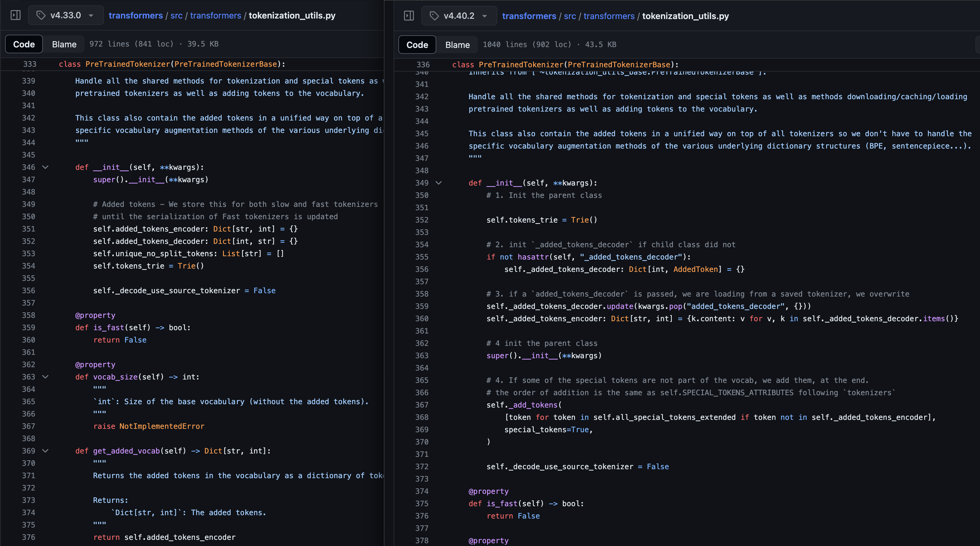
Task: Switch to the Blame tab in the right pane
Action: [x=457, y=45]
